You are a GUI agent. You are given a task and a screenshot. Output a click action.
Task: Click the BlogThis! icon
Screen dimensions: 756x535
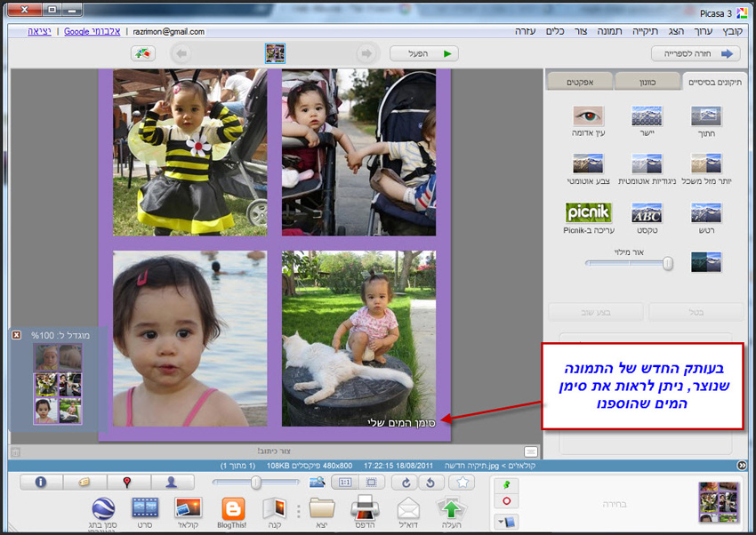pos(233,509)
